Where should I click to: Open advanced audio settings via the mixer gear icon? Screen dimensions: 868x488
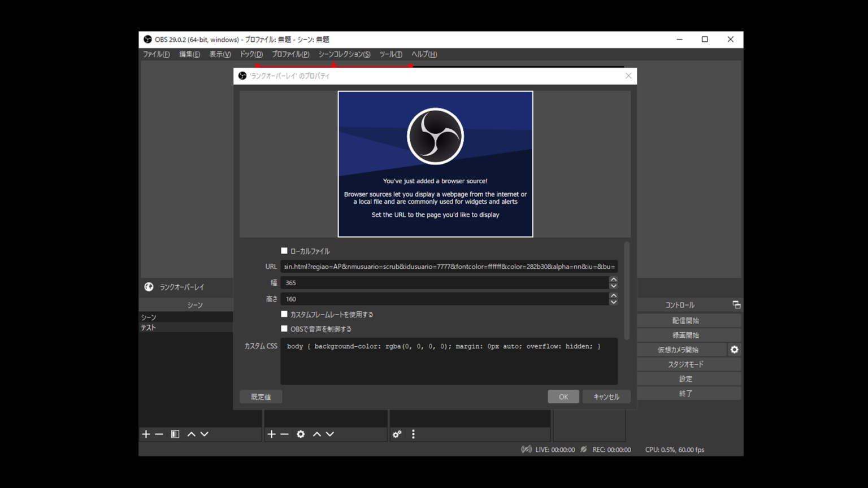[x=397, y=434]
